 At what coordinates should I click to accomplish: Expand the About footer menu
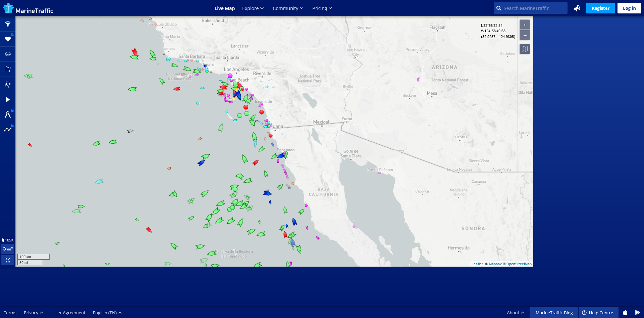pos(516,313)
